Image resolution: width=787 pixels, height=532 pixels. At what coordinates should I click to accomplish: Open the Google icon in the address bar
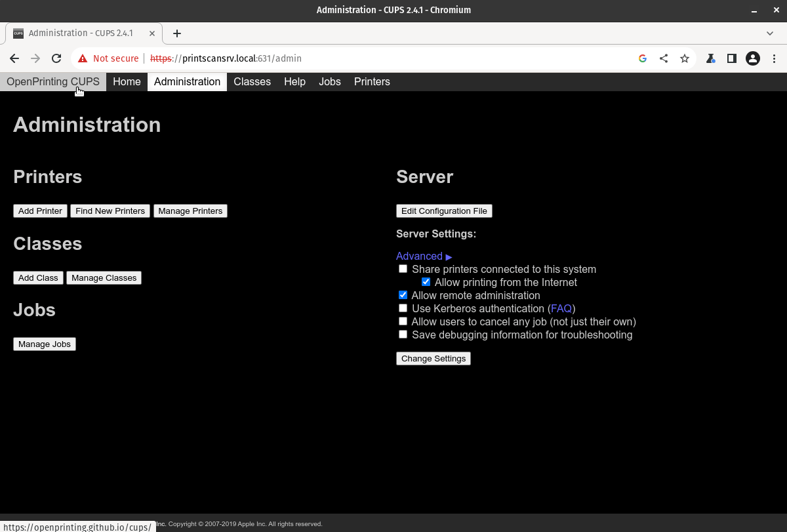[x=643, y=58]
